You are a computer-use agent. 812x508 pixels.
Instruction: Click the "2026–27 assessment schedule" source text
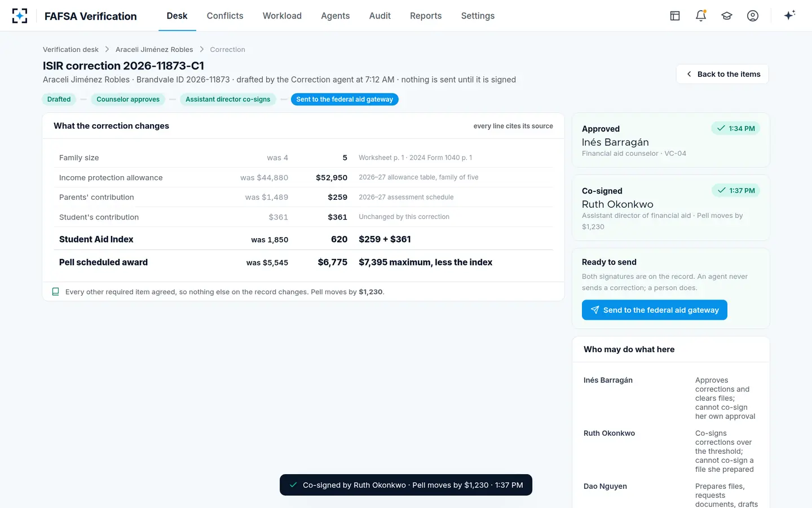pyautogui.click(x=406, y=197)
